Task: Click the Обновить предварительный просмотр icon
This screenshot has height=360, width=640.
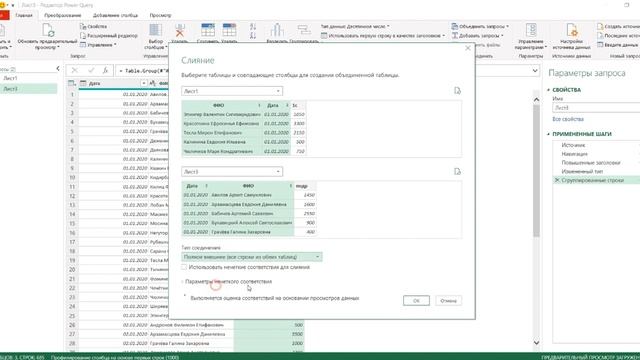Action: tap(48, 30)
